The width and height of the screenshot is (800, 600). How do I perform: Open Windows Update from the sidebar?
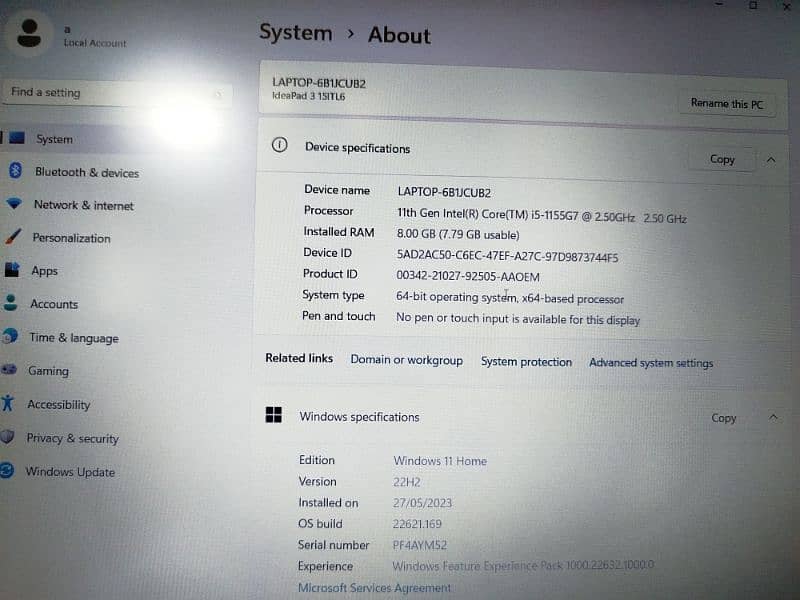coord(70,472)
